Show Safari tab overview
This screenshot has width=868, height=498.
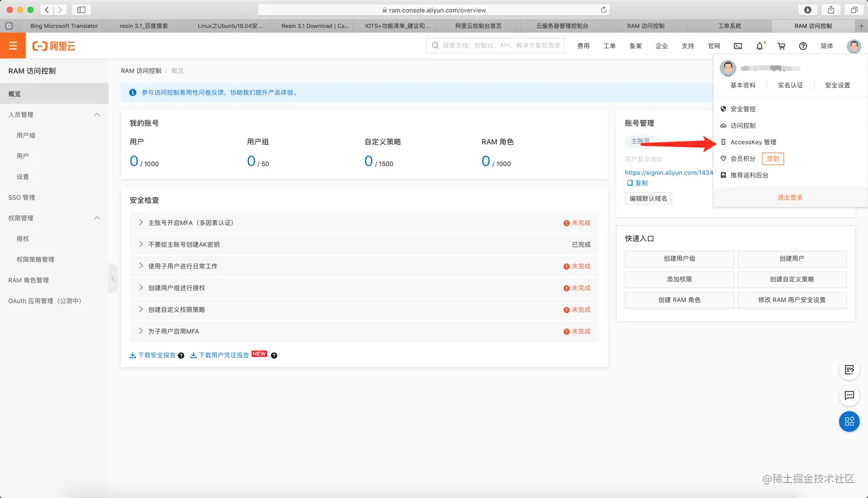854,10
